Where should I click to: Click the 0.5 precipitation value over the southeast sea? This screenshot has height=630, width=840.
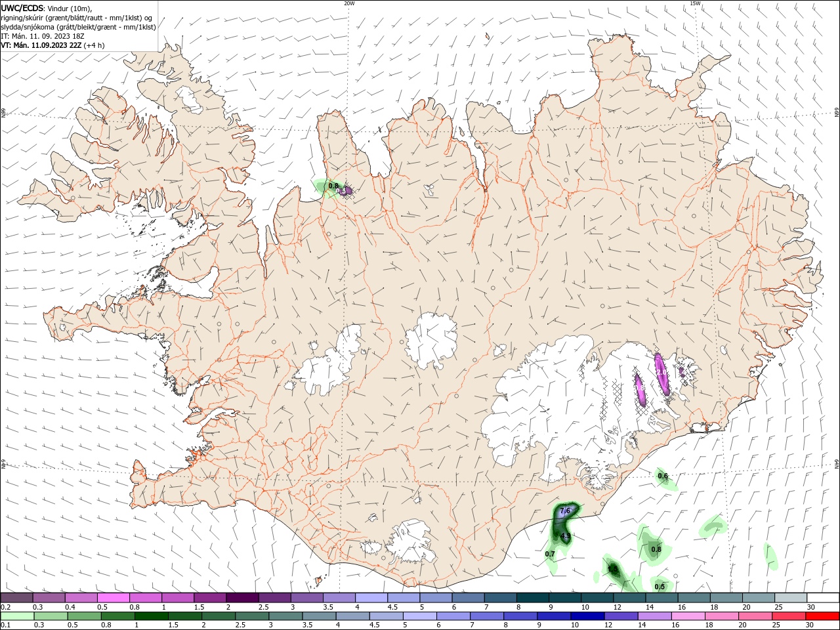pos(660,587)
